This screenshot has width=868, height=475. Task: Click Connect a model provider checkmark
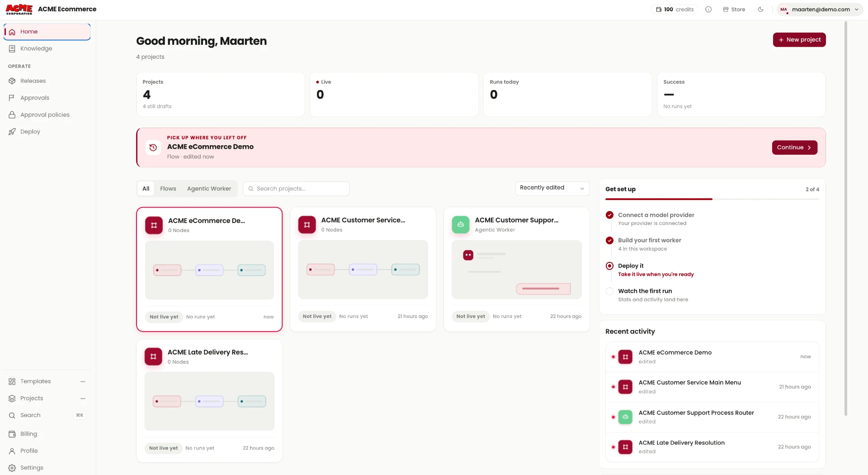click(x=610, y=215)
